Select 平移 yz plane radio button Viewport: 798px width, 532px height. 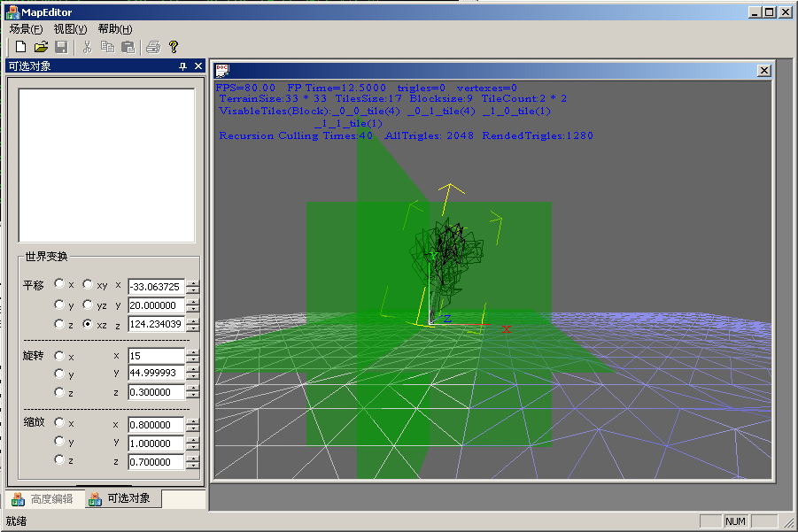(x=88, y=305)
